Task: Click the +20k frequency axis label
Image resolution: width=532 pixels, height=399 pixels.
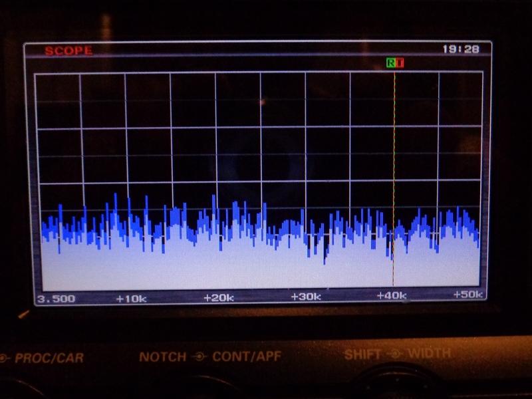Action: click(x=218, y=297)
